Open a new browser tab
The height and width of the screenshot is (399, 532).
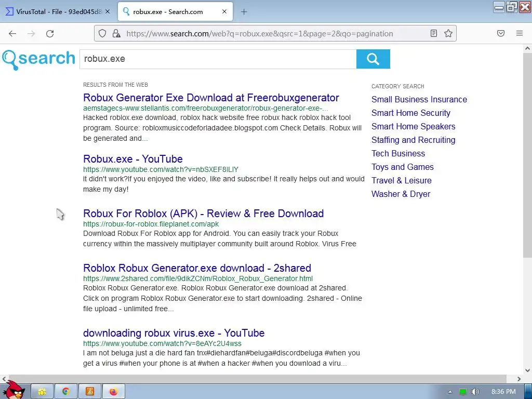point(244,12)
